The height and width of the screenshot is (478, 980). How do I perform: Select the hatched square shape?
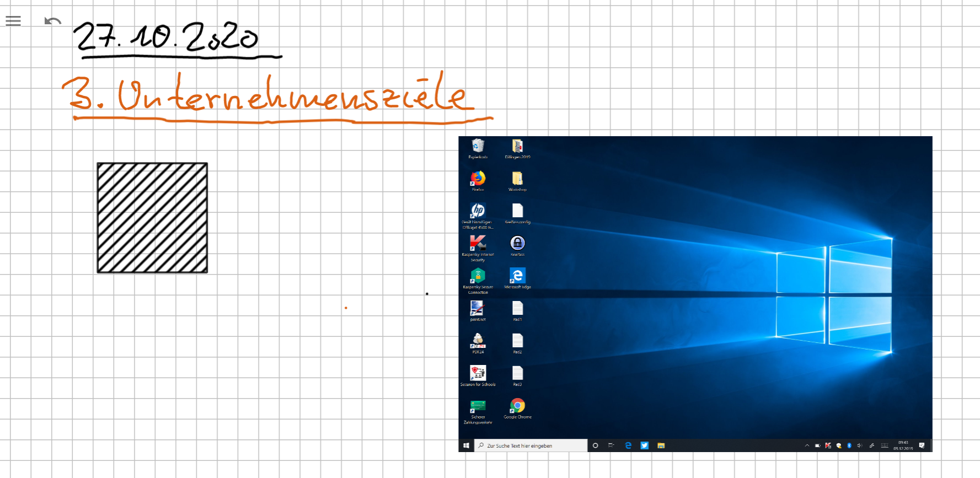coord(152,218)
